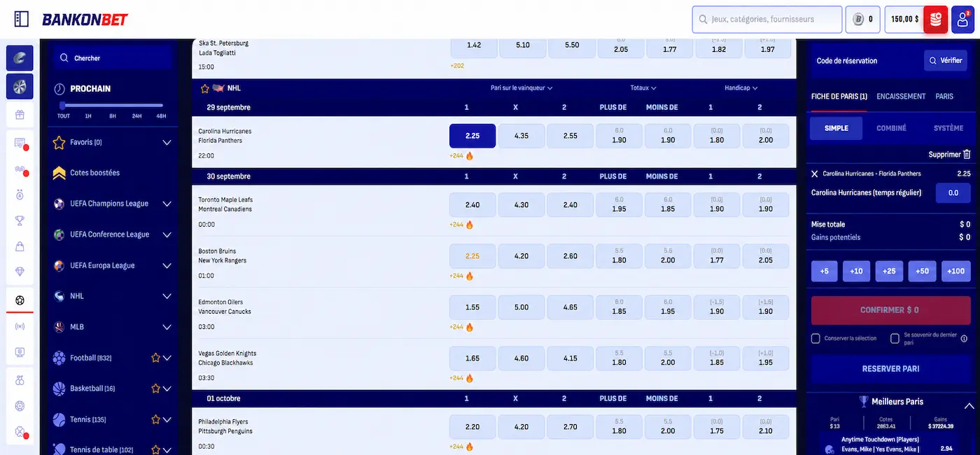Select draw odds 4.35 for Carolina vs Florida
Viewport: 980px width, 455px height.
(521, 136)
